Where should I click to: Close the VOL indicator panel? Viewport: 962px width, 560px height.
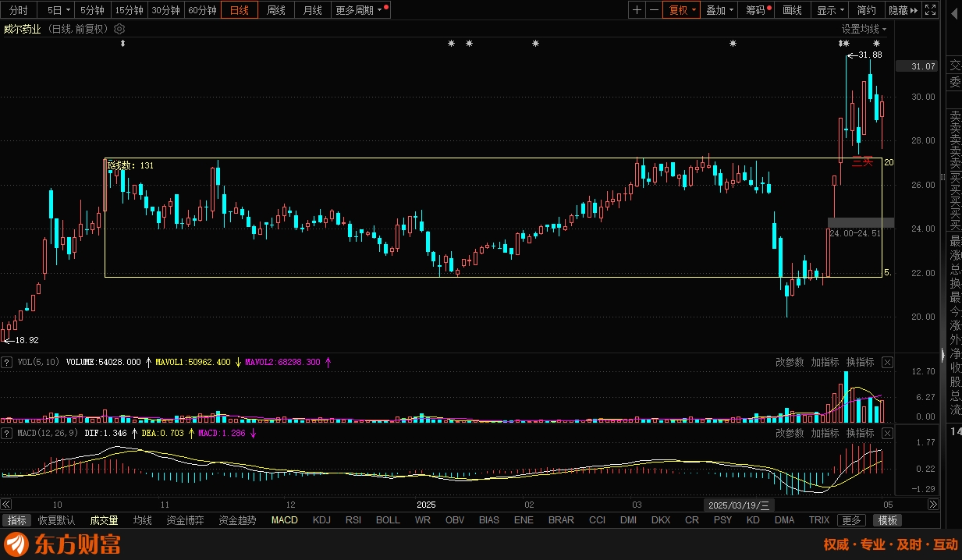pyautogui.click(x=887, y=362)
